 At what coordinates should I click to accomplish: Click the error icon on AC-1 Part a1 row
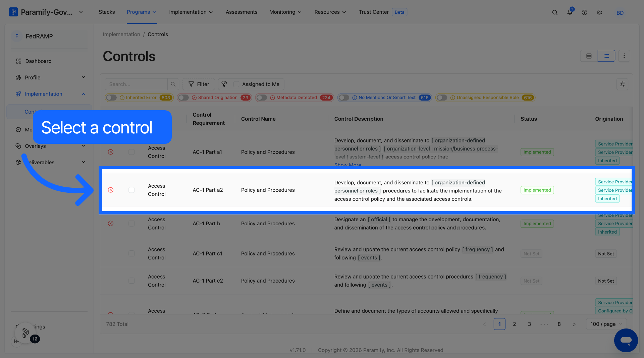tap(111, 152)
